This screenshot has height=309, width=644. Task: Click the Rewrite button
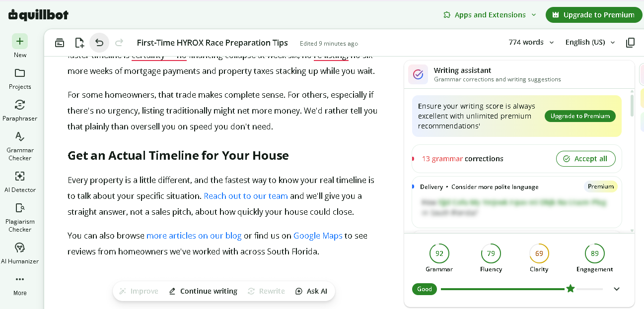coord(267,291)
